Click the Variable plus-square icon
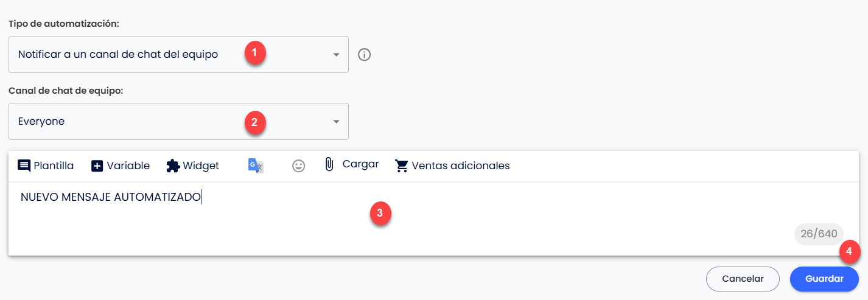Image resolution: width=868 pixels, height=300 pixels. tap(97, 166)
